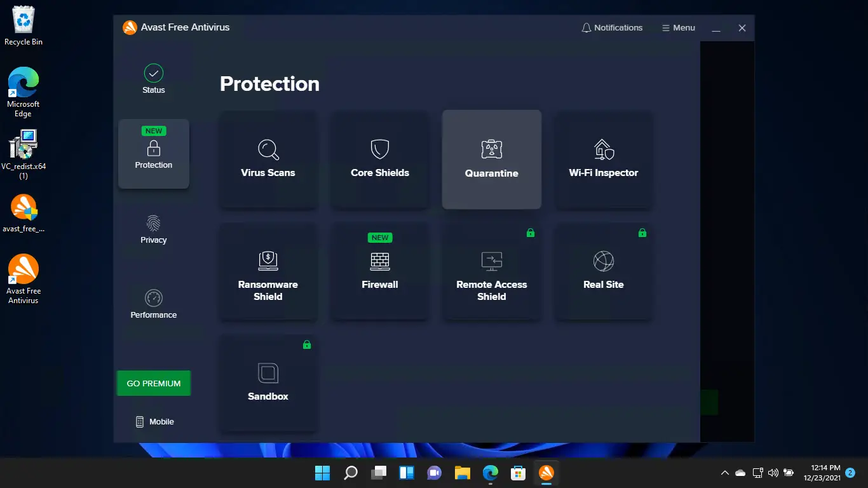Open the Real Site tile
This screenshot has height=488, width=868.
(x=604, y=271)
